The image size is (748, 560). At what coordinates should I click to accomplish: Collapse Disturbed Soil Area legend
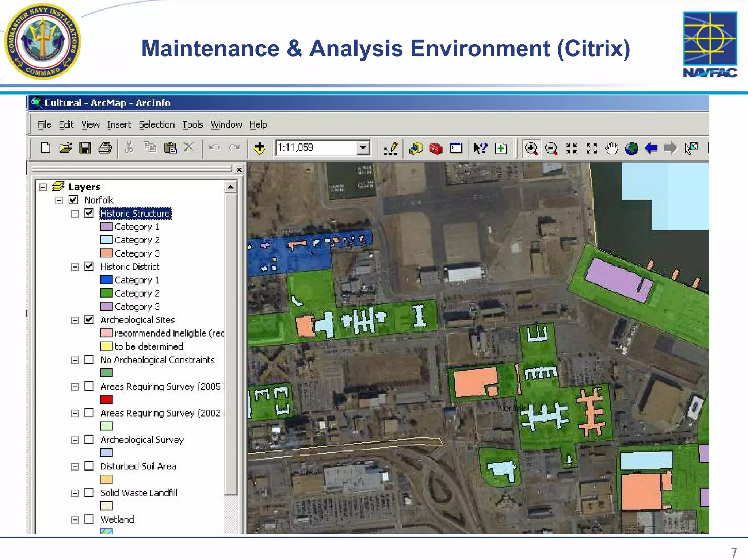75,467
